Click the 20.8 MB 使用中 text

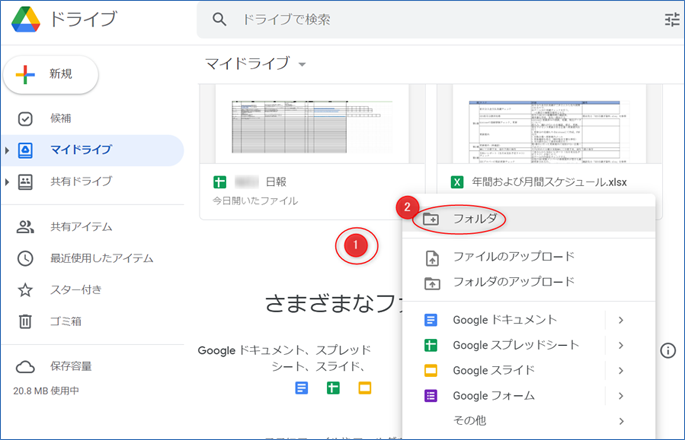(46, 391)
